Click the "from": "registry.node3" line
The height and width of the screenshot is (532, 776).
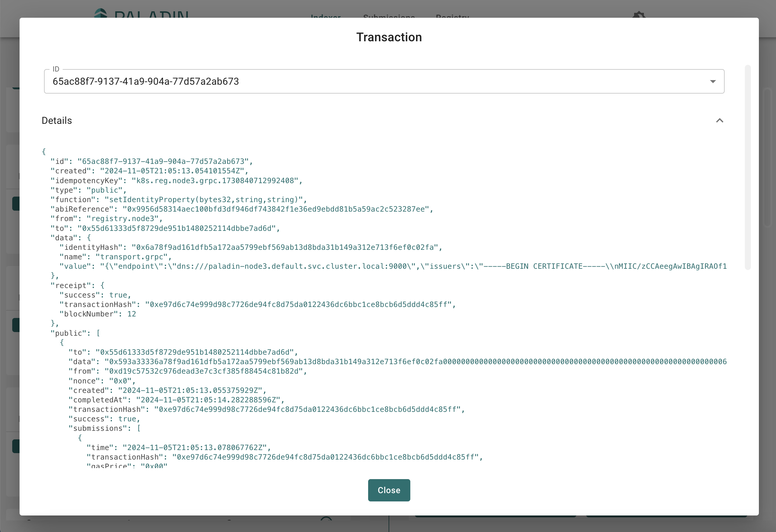[106, 219]
